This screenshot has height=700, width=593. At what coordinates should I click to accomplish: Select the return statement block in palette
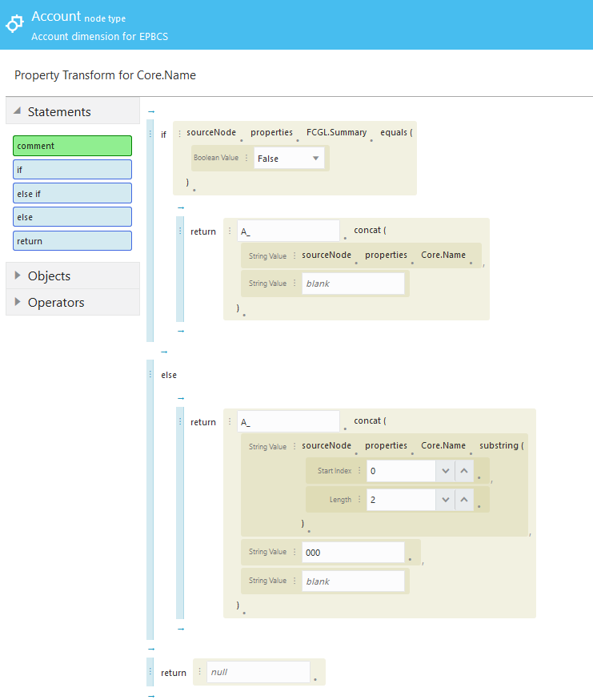coord(72,241)
